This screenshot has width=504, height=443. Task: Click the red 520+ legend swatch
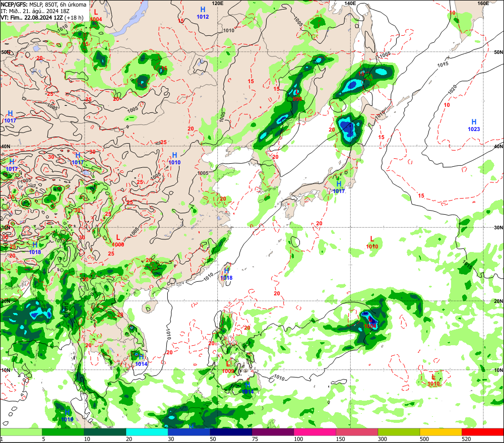tap(483, 432)
